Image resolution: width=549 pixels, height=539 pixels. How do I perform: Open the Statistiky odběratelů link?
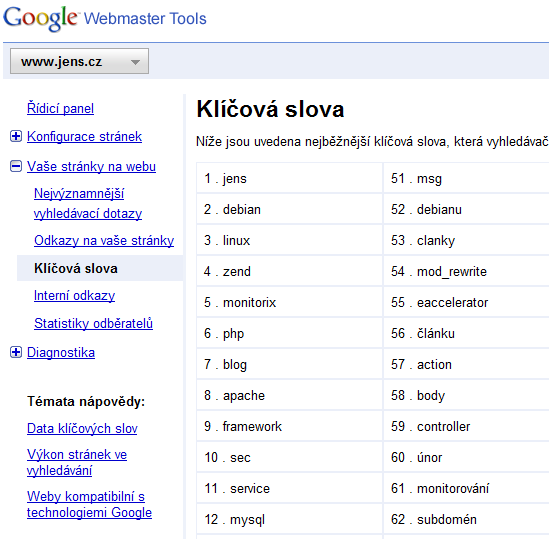click(x=93, y=323)
